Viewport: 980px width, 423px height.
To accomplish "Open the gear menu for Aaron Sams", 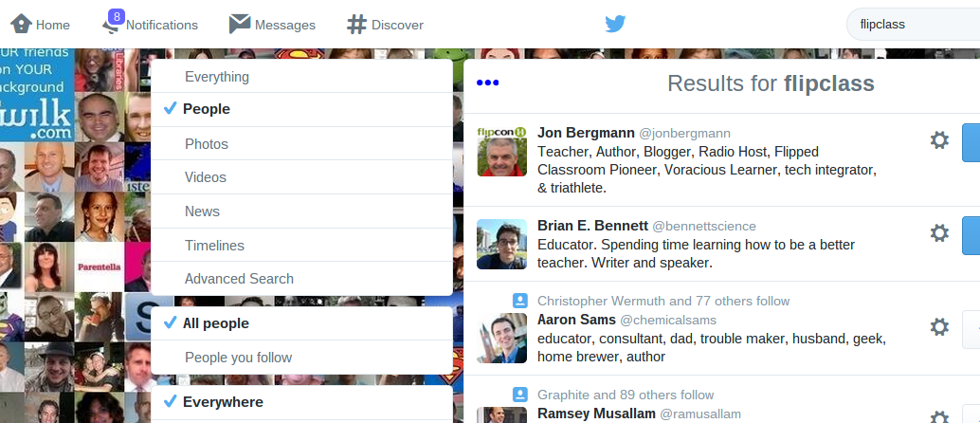I will (x=939, y=326).
